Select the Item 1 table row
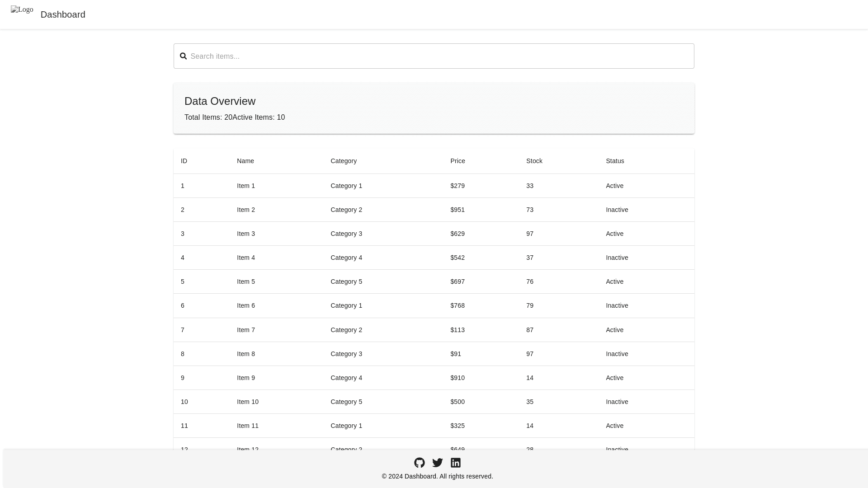Viewport: 868px width, 488px height. coord(434,186)
